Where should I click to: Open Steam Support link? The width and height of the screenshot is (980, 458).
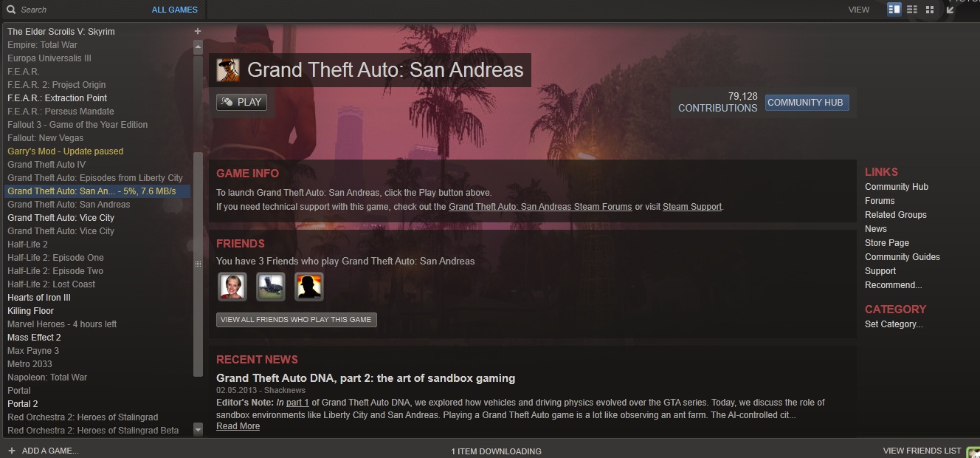click(x=692, y=207)
